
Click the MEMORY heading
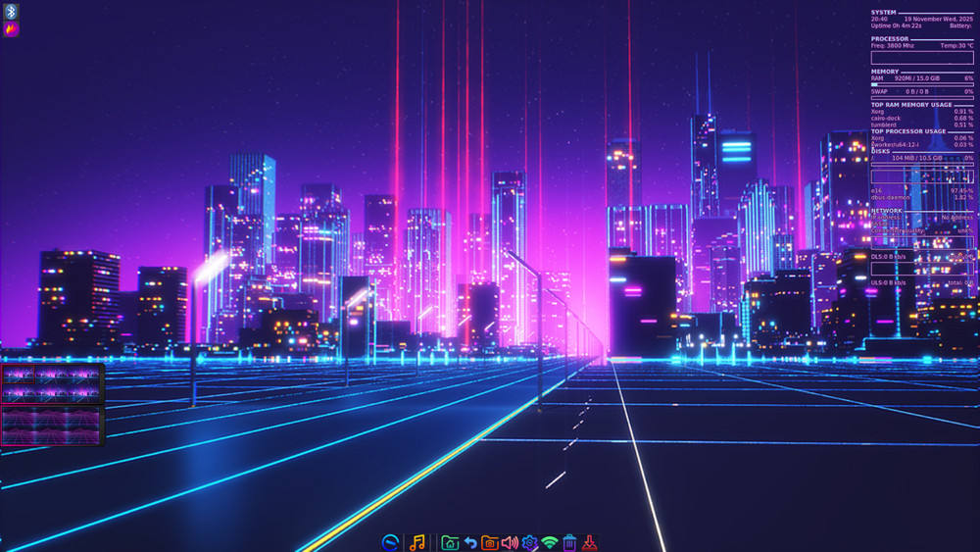pos(885,72)
